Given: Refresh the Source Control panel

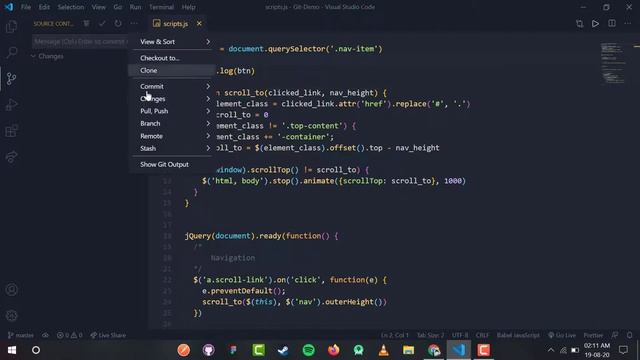Looking at the screenshot, I should point(118,24).
